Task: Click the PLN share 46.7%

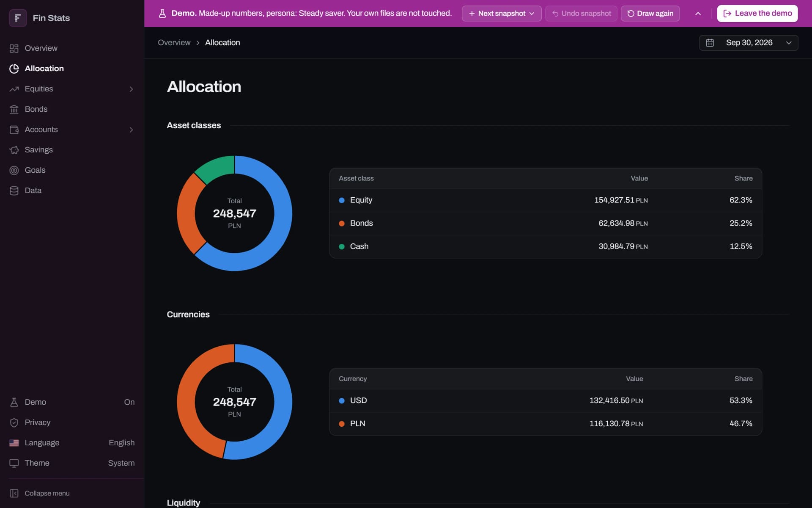Action: pyautogui.click(x=741, y=424)
